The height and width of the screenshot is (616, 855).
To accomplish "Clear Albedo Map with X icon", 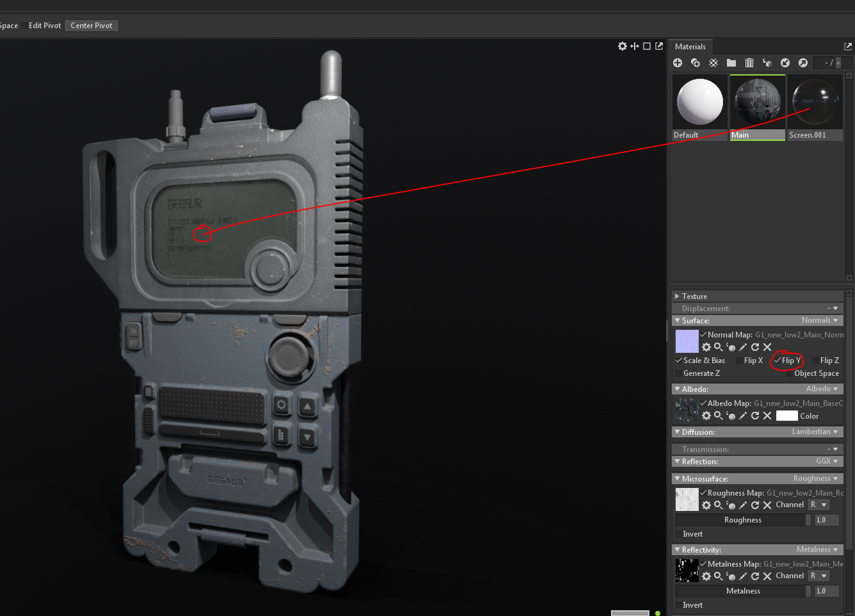I will [767, 416].
